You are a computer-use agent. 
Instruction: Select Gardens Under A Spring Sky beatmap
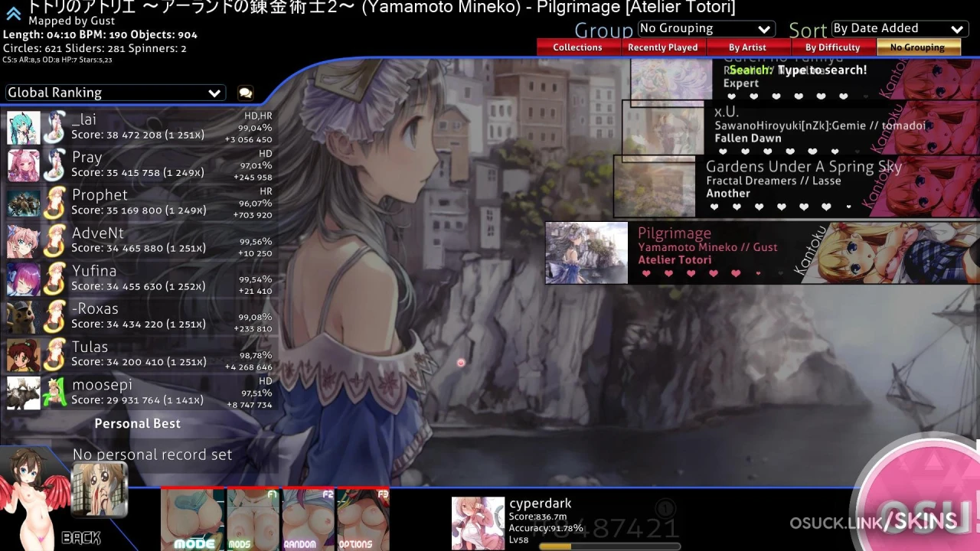click(x=796, y=186)
